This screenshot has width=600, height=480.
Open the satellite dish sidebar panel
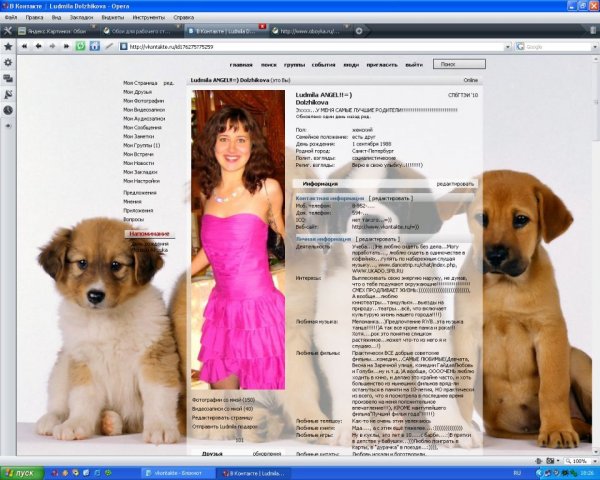click(8, 94)
